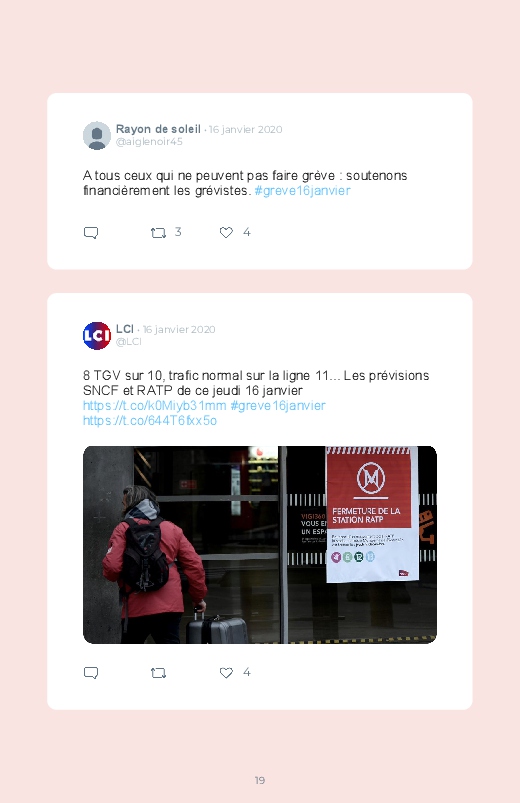Click reply icon on Rayon de soleil tweet

[x=91, y=233]
